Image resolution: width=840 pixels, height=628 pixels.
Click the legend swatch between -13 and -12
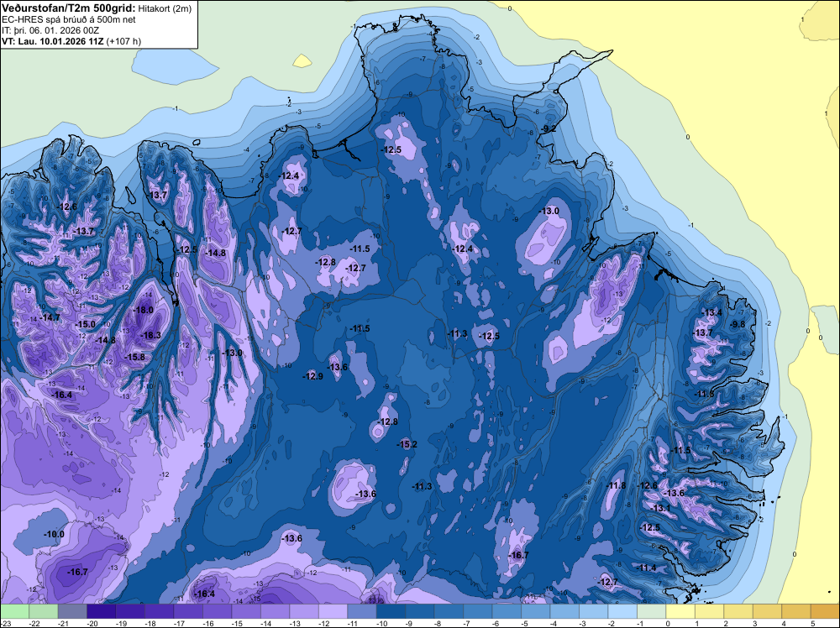304,611
